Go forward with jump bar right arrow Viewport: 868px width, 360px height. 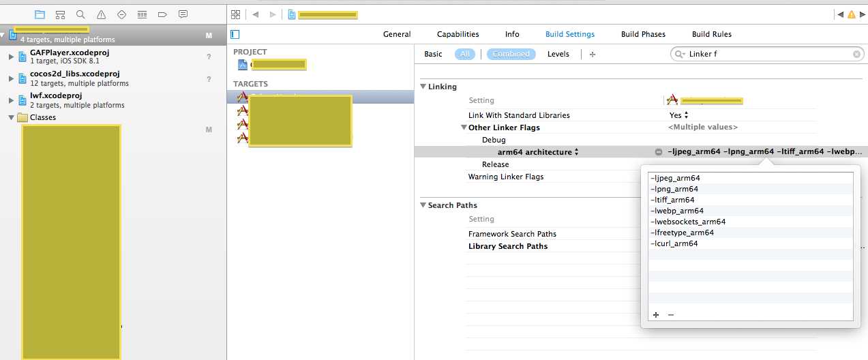[x=273, y=14]
